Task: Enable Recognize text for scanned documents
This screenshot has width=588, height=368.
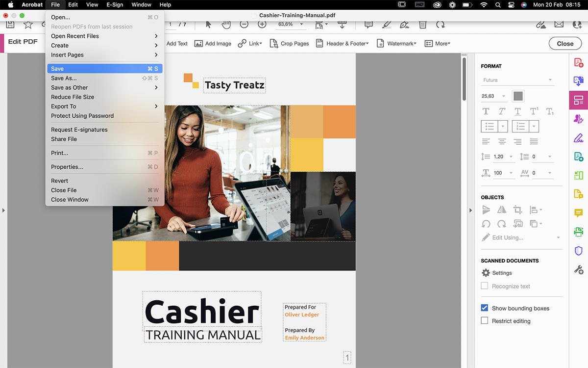Action: click(x=484, y=286)
